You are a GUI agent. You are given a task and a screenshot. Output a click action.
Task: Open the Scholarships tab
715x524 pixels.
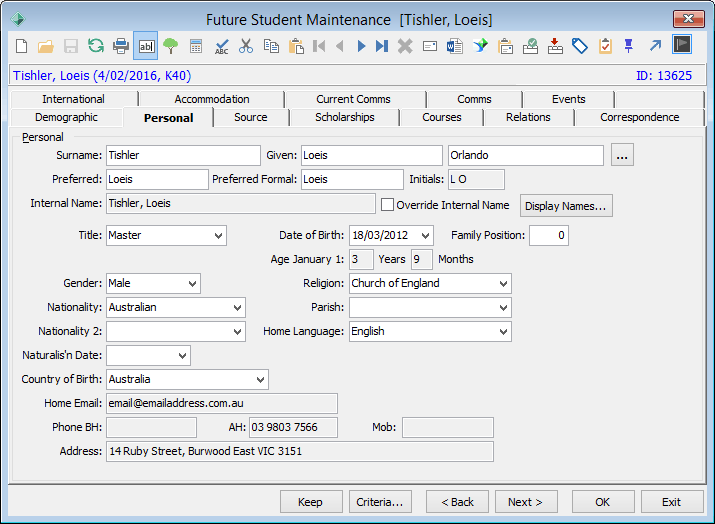point(345,117)
